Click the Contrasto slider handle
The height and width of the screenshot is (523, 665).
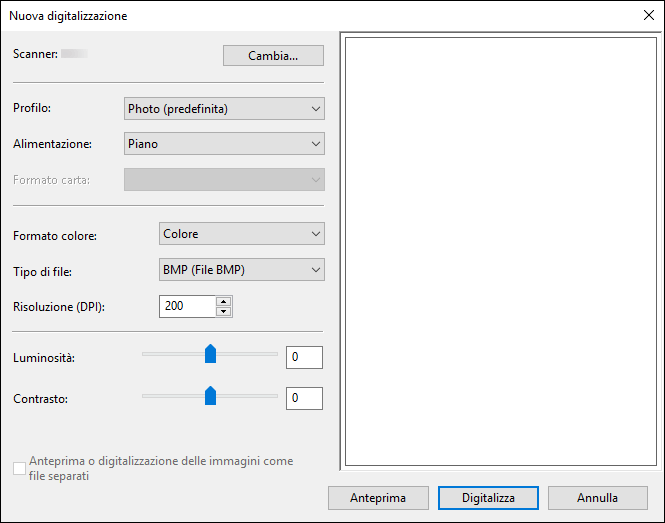pyautogui.click(x=210, y=396)
